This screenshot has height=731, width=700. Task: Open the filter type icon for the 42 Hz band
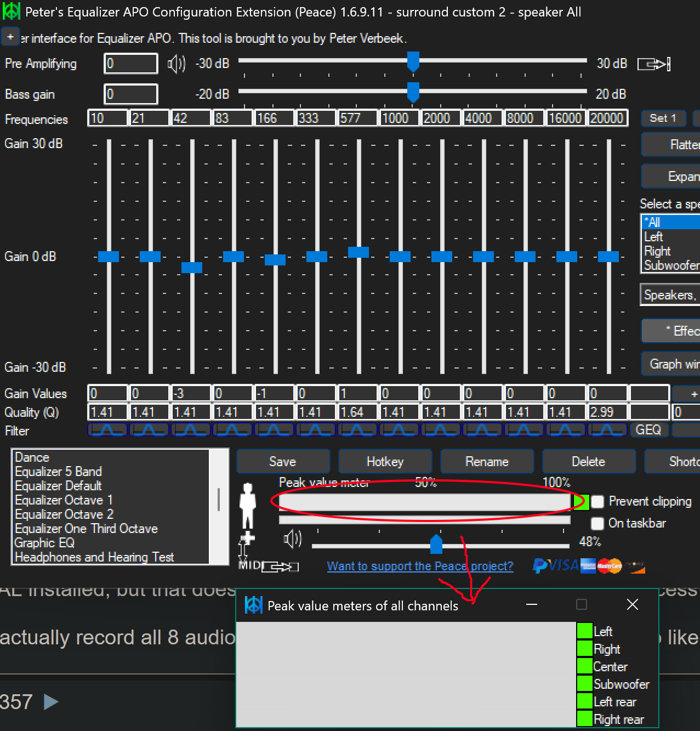click(x=191, y=430)
